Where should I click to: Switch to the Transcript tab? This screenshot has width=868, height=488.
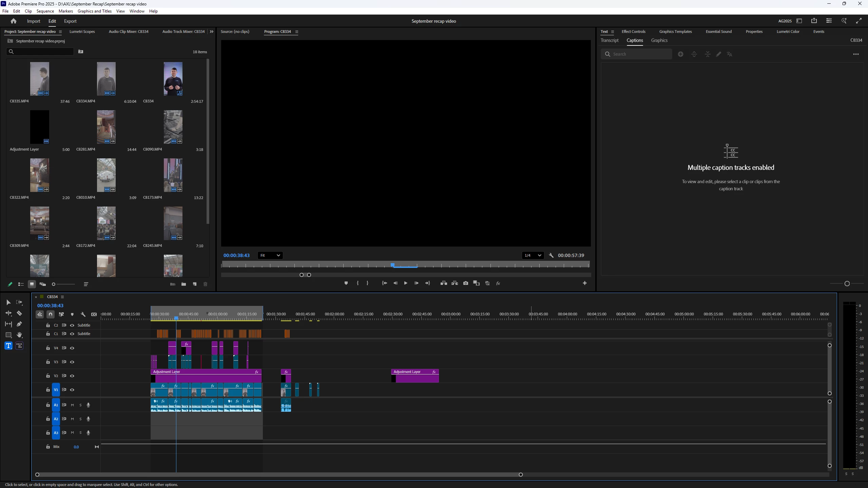(x=610, y=40)
